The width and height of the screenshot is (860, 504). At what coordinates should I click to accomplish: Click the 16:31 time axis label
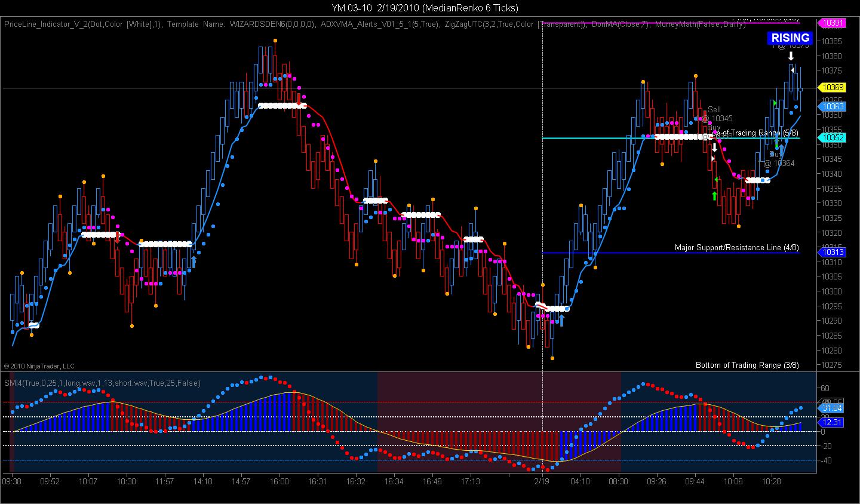pyautogui.click(x=317, y=481)
